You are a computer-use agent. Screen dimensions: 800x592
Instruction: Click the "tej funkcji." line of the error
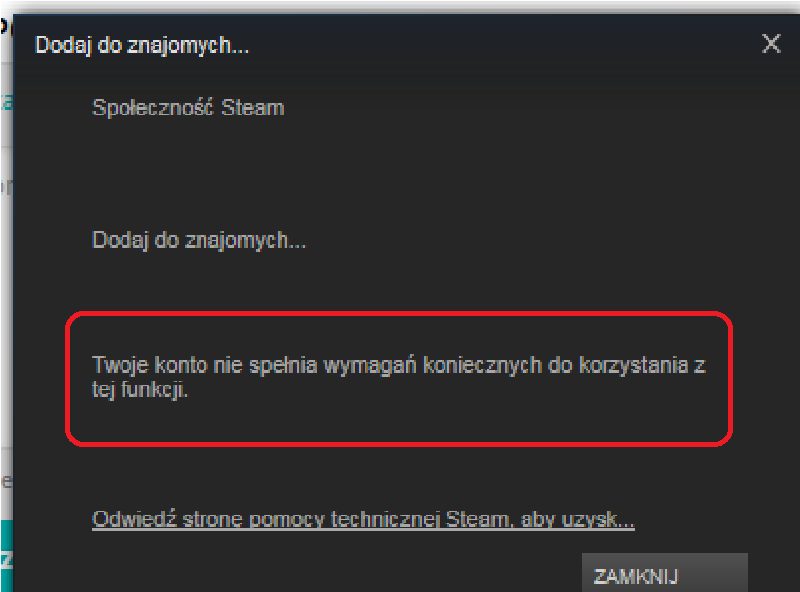(x=140, y=390)
